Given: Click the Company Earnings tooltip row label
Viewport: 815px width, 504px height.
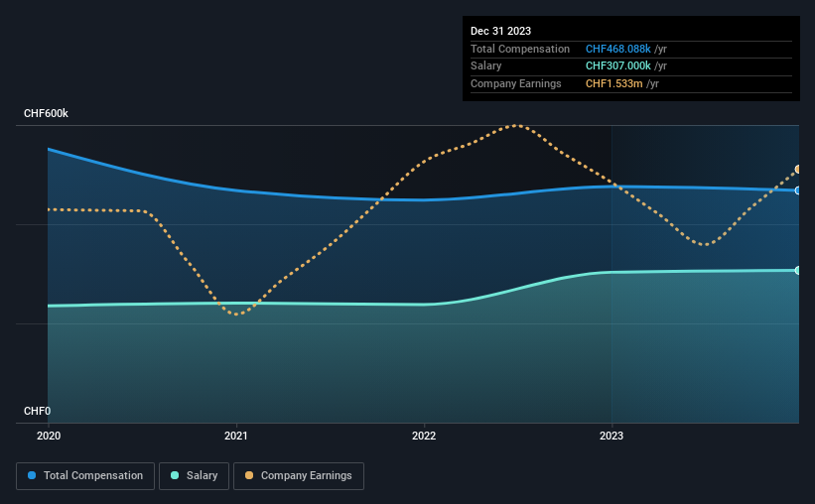Looking at the screenshot, I should (515, 83).
